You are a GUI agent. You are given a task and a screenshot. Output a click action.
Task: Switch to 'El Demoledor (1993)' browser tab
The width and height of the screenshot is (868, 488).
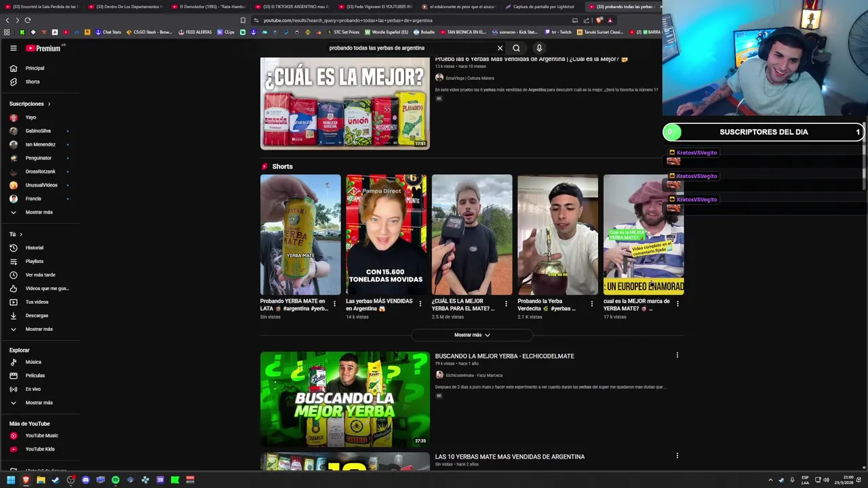[209, 7]
